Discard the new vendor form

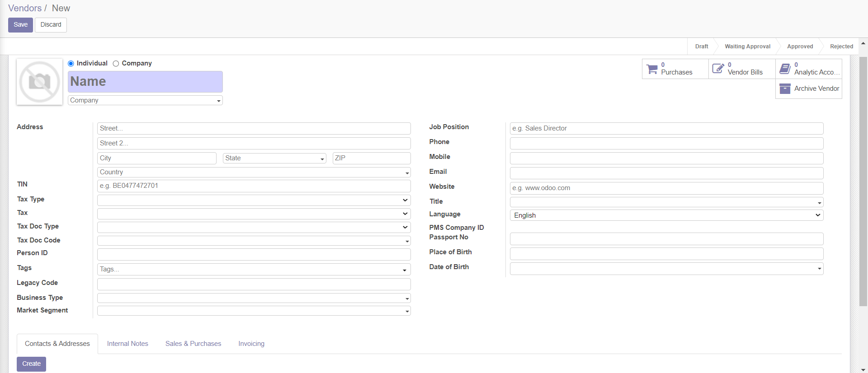(x=51, y=25)
